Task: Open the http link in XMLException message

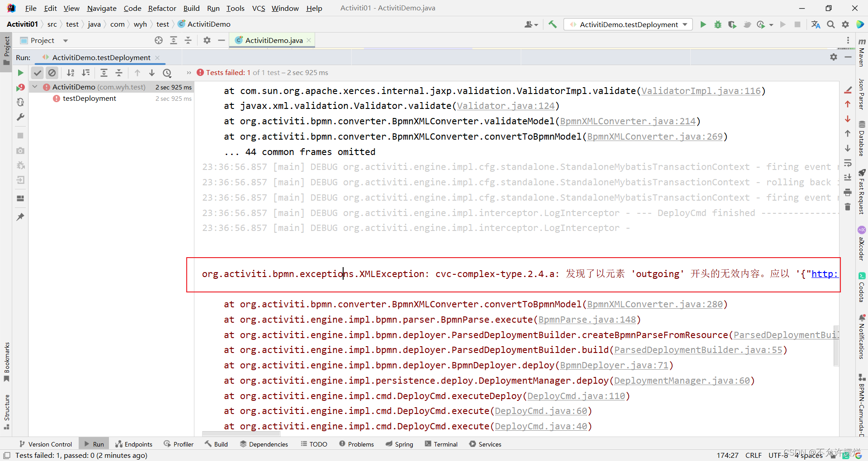Action: [x=825, y=274]
